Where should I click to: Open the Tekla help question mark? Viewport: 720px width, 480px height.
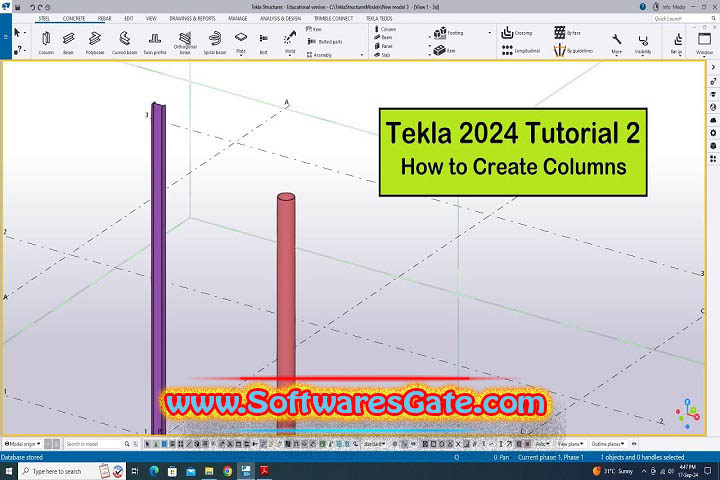tap(643, 6)
